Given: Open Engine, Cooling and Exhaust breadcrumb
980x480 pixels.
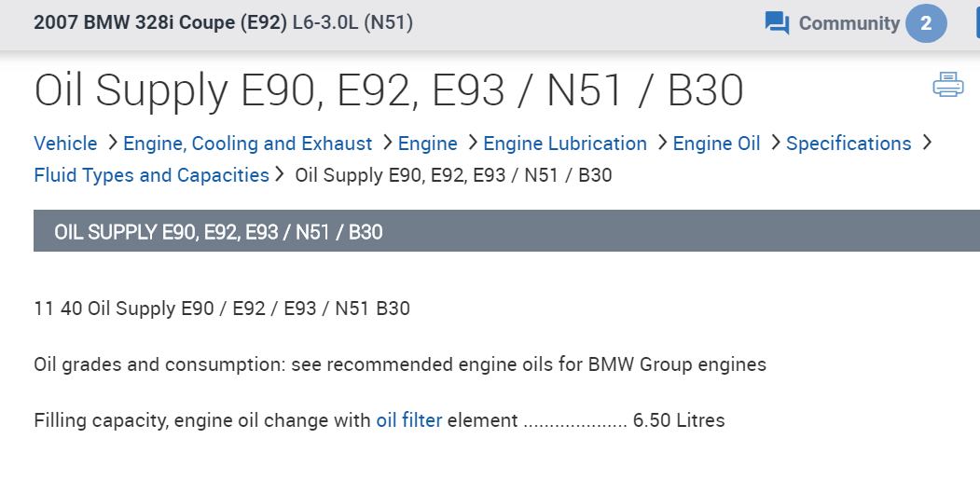Looking at the screenshot, I should tap(248, 144).
